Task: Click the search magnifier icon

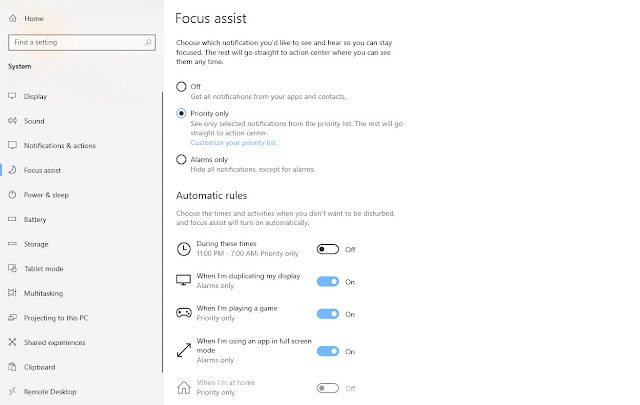Action: 148,42
